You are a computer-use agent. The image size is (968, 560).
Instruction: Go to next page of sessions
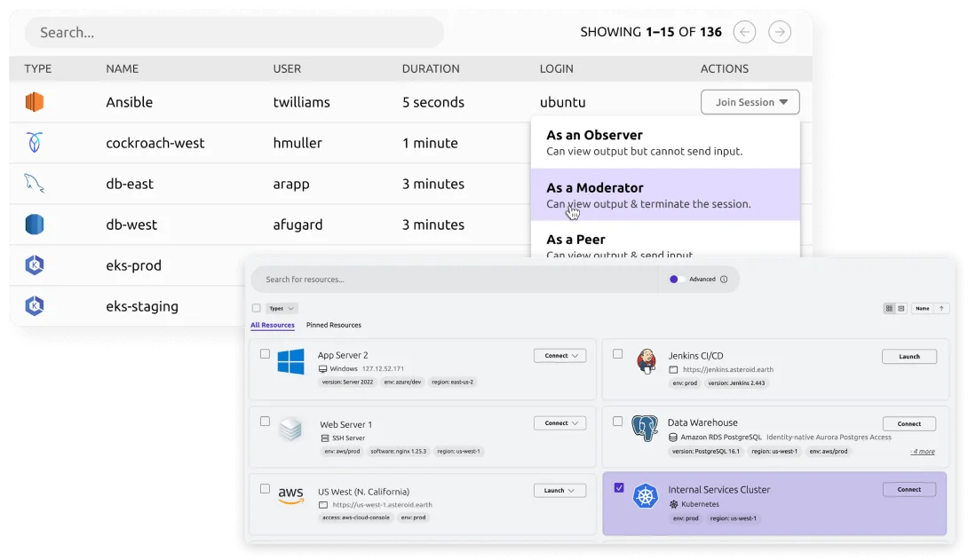779,32
